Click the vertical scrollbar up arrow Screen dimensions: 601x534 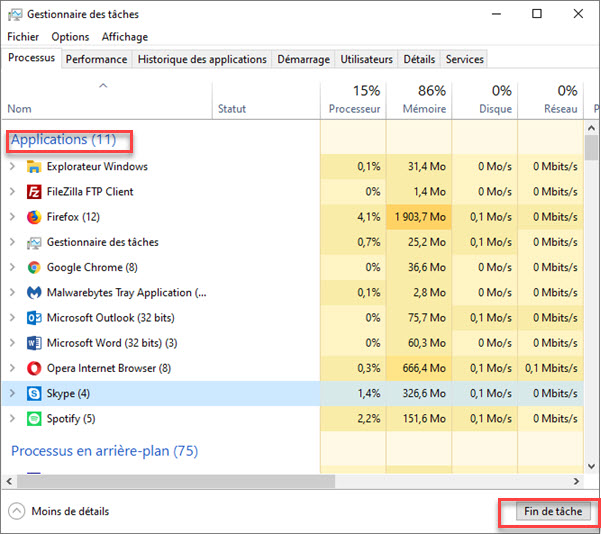(x=591, y=128)
